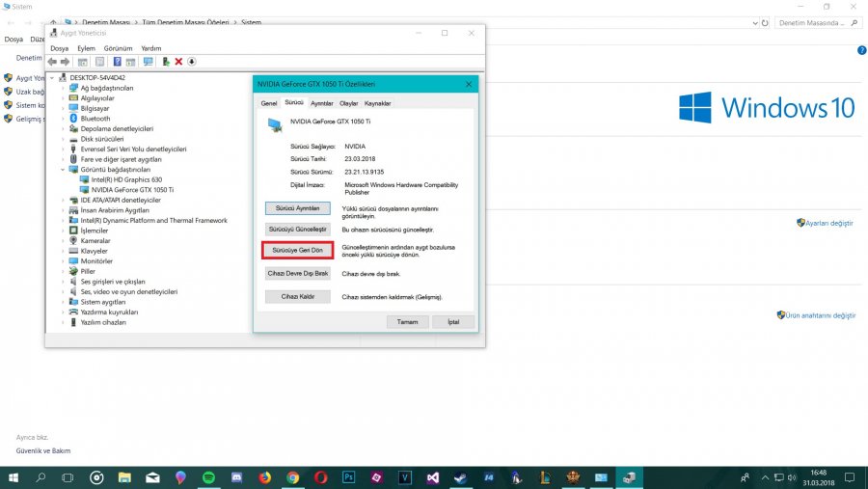Click the blue help icon in Sistem window
868x489 pixels.
(x=861, y=50)
